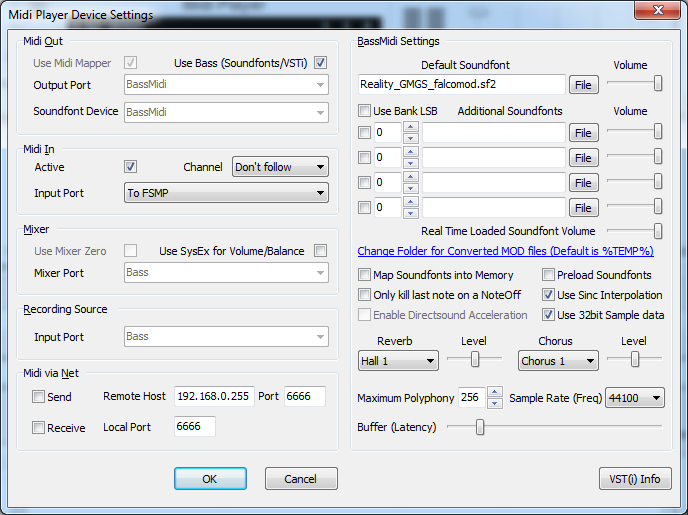Uncheck the Midi In Active checkbox
688x515 pixels.
(130, 167)
